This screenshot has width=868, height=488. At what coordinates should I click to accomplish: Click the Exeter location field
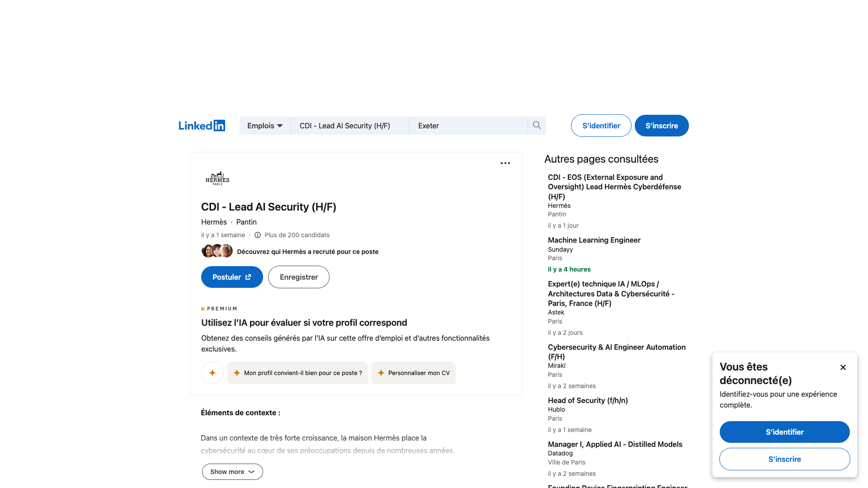[x=468, y=126]
